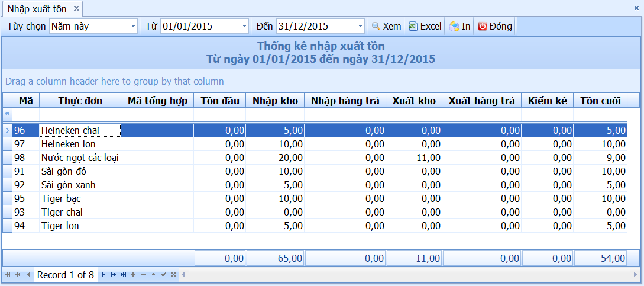This screenshot has height=286, width=644.
Task: Click the filter row funnel icon
Action: [8, 114]
